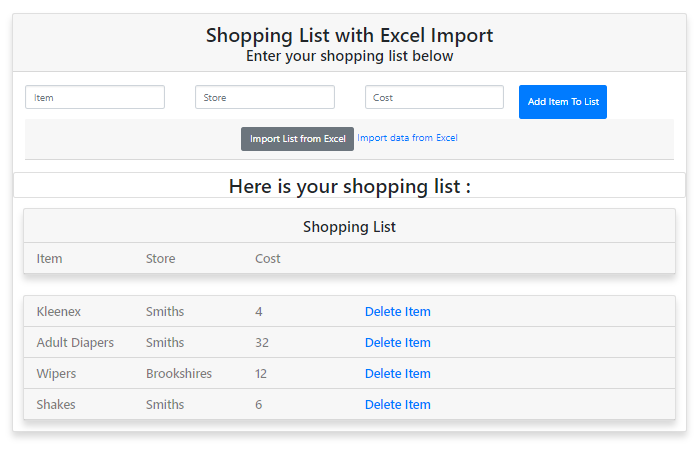Click the Shopping List with Excel Import heading
This screenshot has height=450, width=700.
coord(349,35)
